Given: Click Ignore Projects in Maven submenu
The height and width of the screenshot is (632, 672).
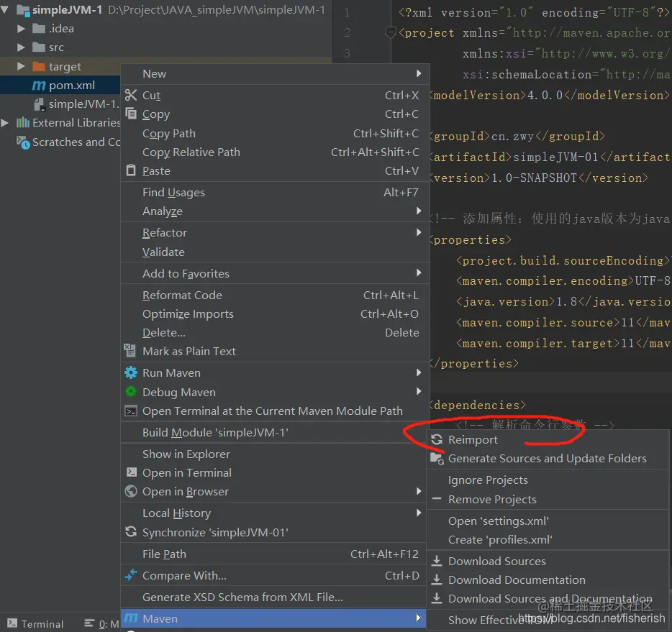Looking at the screenshot, I should click(548, 480).
